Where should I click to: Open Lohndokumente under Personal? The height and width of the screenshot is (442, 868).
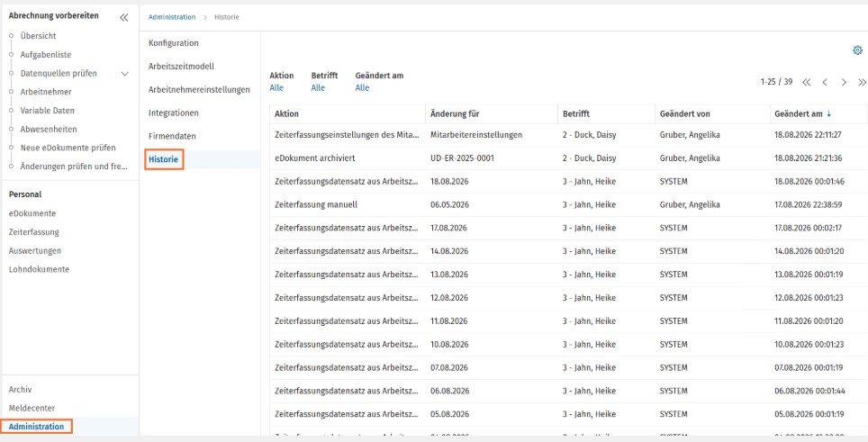pyautogui.click(x=39, y=269)
